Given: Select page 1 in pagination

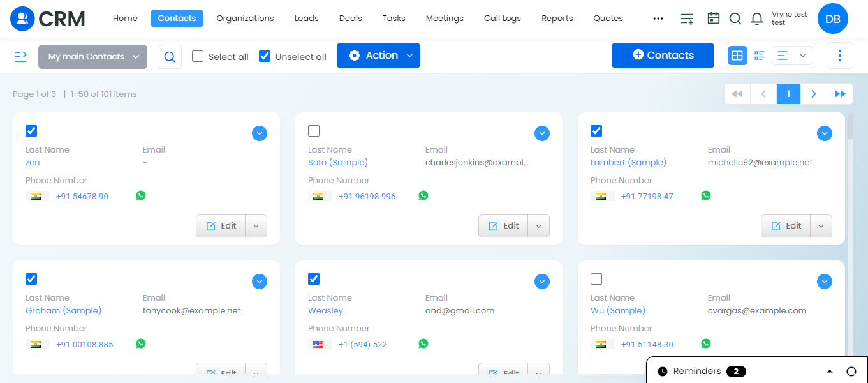Looking at the screenshot, I should 788,94.
